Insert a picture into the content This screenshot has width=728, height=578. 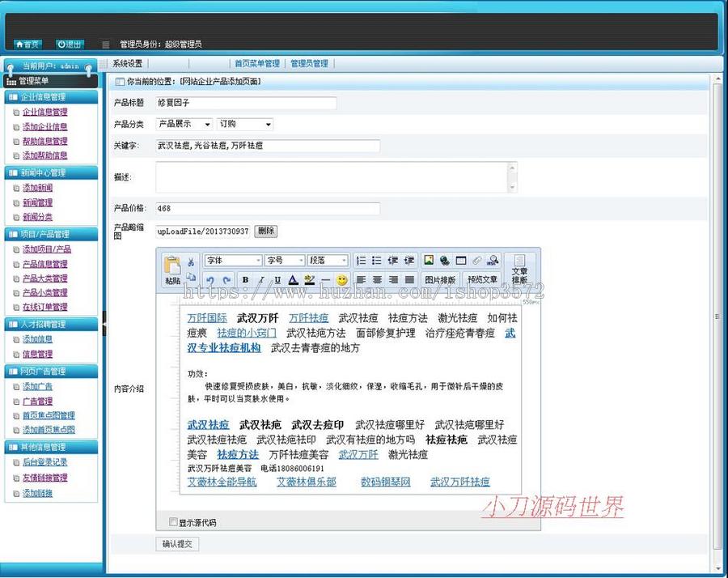point(429,260)
